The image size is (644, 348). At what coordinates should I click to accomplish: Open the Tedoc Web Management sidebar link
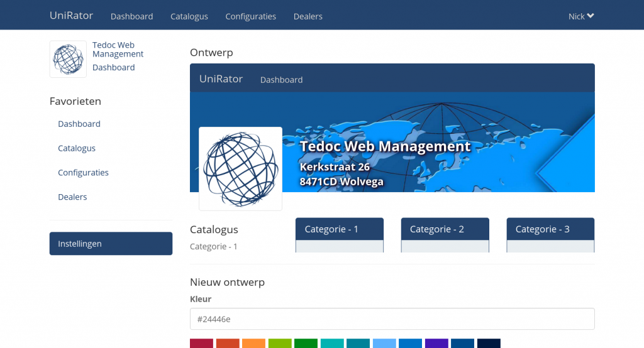click(x=118, y=49)
